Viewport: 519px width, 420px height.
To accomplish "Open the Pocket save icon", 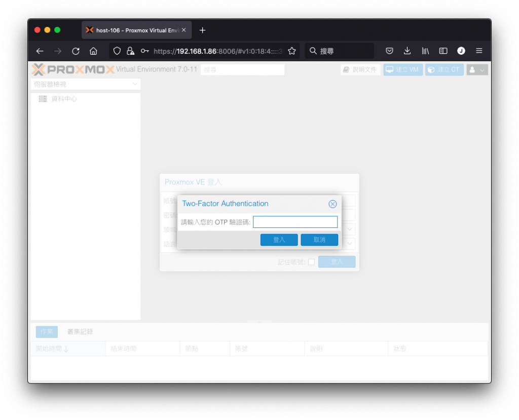I will tap(389, 51).
